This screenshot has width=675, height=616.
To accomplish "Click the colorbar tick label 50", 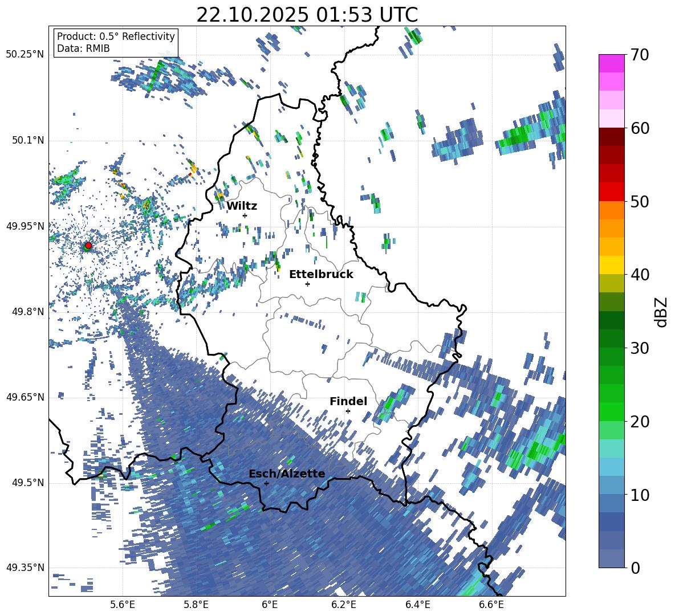I will 640,201.
